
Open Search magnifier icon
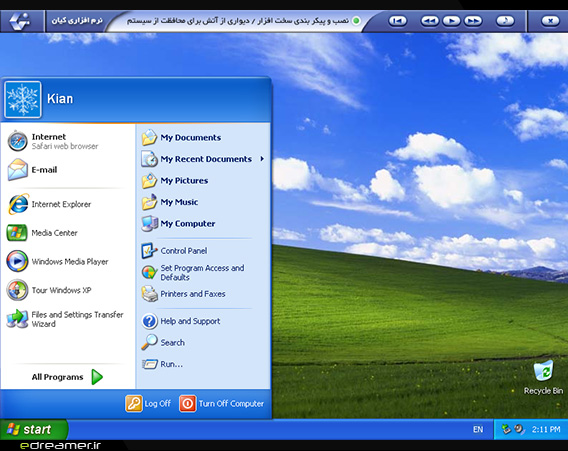tap(149, 342)
